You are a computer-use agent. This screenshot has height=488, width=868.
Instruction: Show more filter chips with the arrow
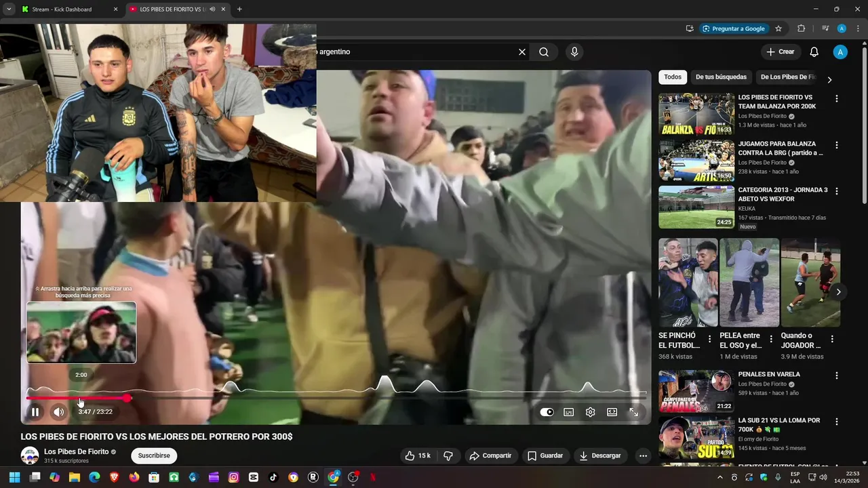pos(829,79)
